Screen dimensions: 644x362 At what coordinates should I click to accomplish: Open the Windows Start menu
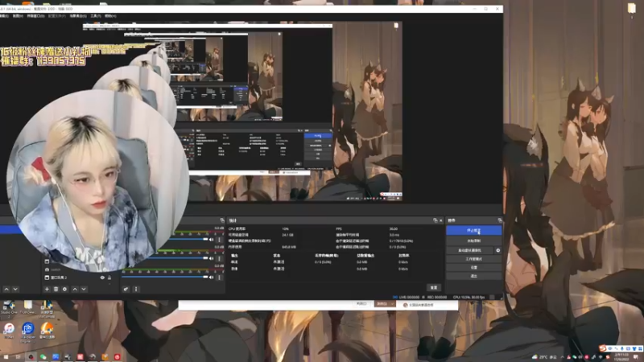point(6,357)
